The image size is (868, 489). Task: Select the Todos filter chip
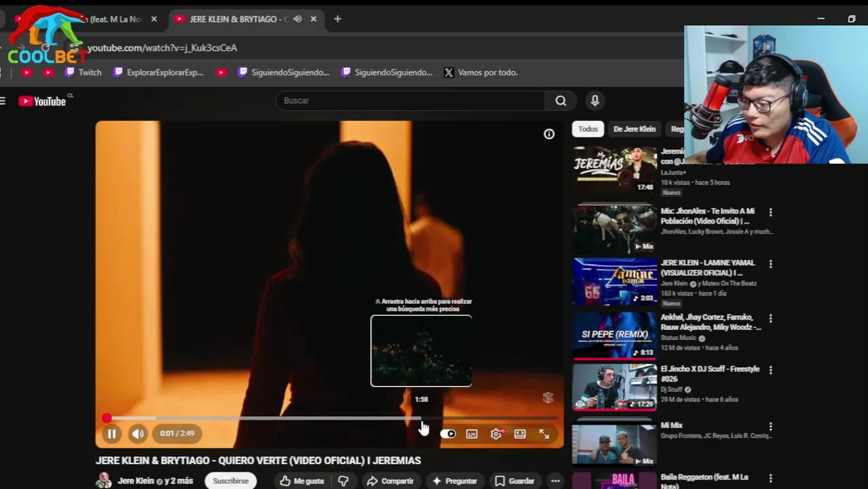[588, 129]
